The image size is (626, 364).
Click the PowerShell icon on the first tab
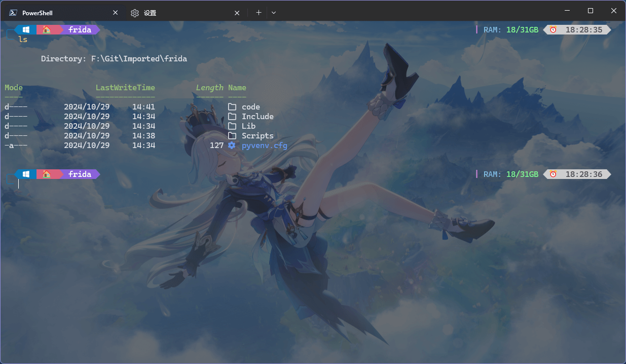[x=14, y=13]
